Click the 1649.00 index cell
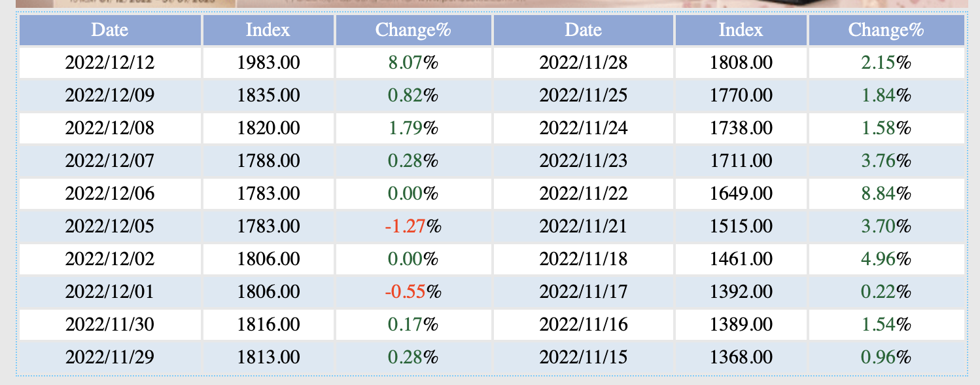The height and width of the screenshot is (385, 980). pos(741,194)
